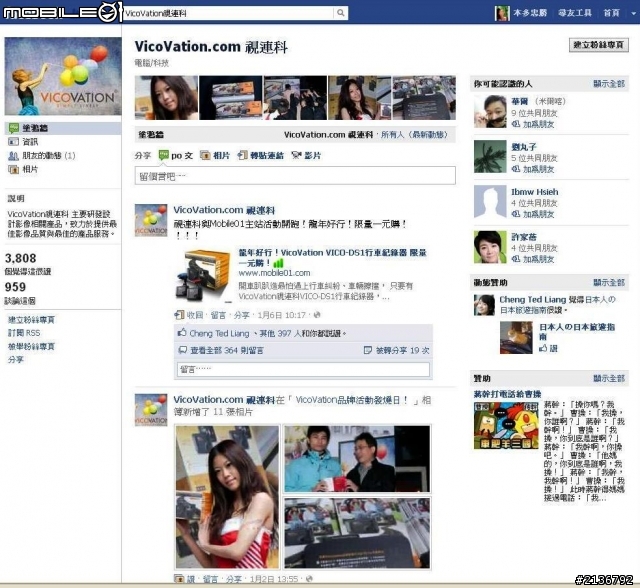The image size is (640, 588).
Task: Select the po 文 share option
Action: [x=176, y=155]
